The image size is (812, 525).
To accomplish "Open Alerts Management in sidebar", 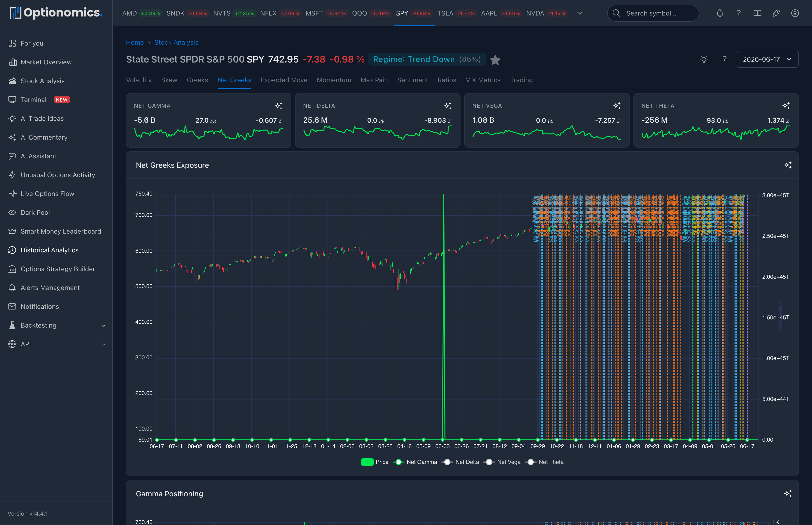I will tap(56, 288).
